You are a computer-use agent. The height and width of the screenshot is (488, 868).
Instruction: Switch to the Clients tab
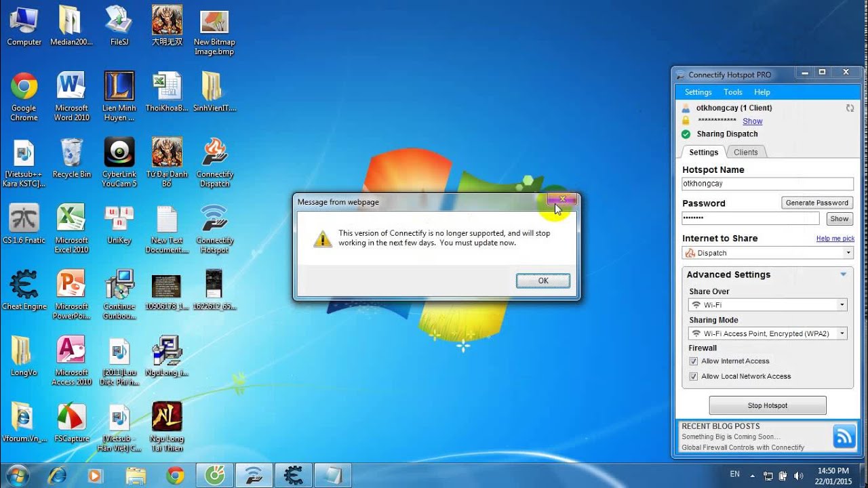[x=746, y=152]
